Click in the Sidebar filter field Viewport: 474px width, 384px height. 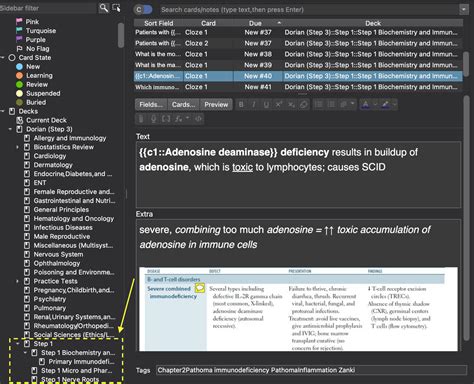pos(48,8)
